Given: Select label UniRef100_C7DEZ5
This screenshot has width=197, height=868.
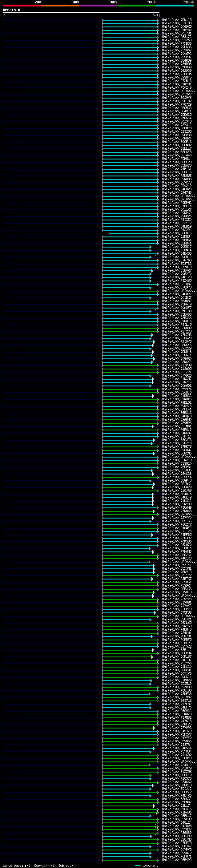Looking at the screenshot, I should pyautogui.click(x=177, y=843).
